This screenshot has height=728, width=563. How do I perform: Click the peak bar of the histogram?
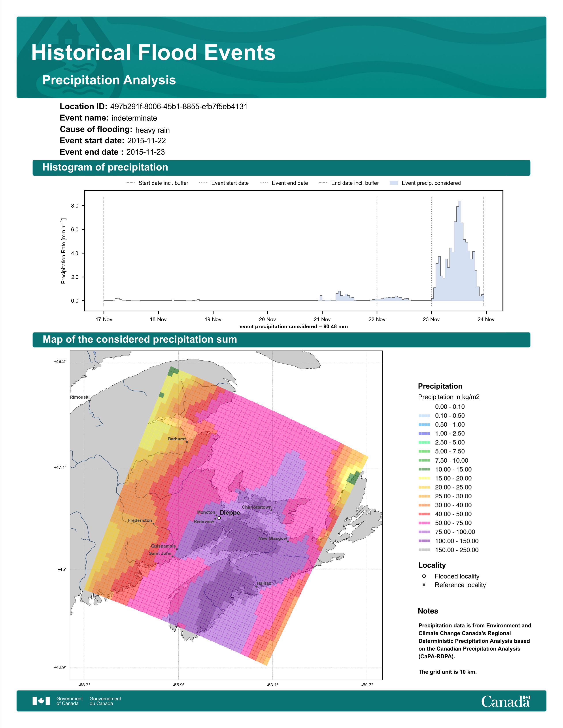click(460, 251)
